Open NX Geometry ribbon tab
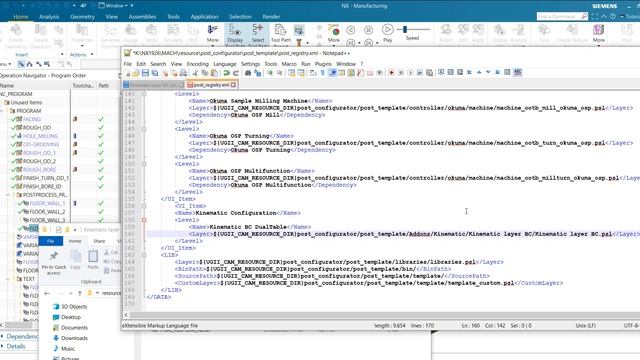 pos(82,17)
